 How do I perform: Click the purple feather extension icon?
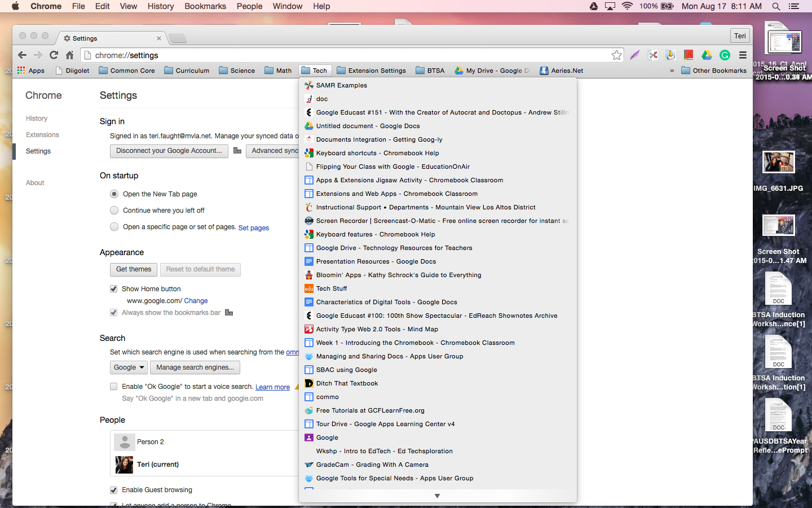pyautogui.click(x=634, y=55)
